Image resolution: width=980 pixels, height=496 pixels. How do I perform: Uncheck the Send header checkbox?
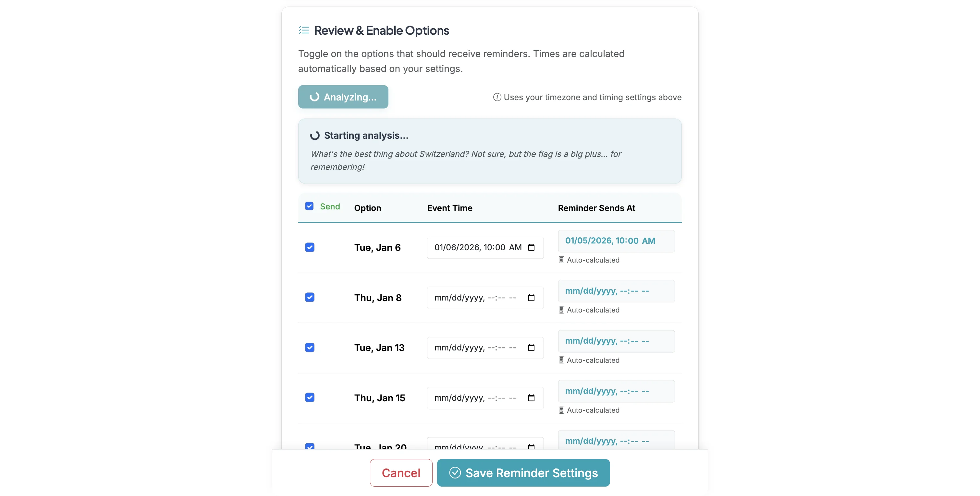pos(309,206)
